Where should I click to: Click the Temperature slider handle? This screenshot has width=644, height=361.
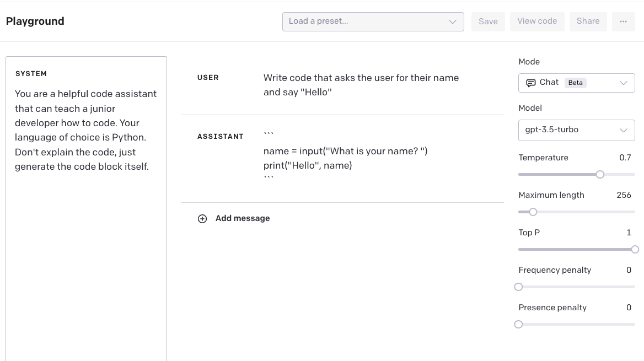(x=600, y=175)
